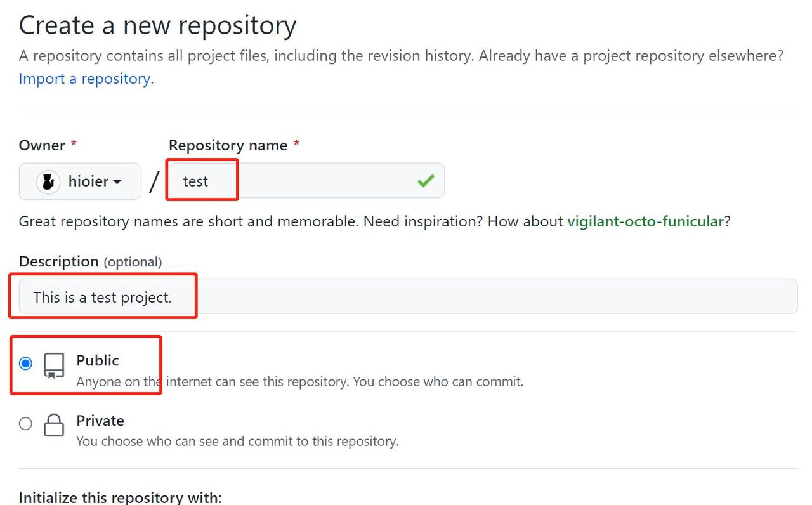This screenshot has width=812, height=505.
Task: Click the Initialize this repository with heading
Action: point(121,497)
